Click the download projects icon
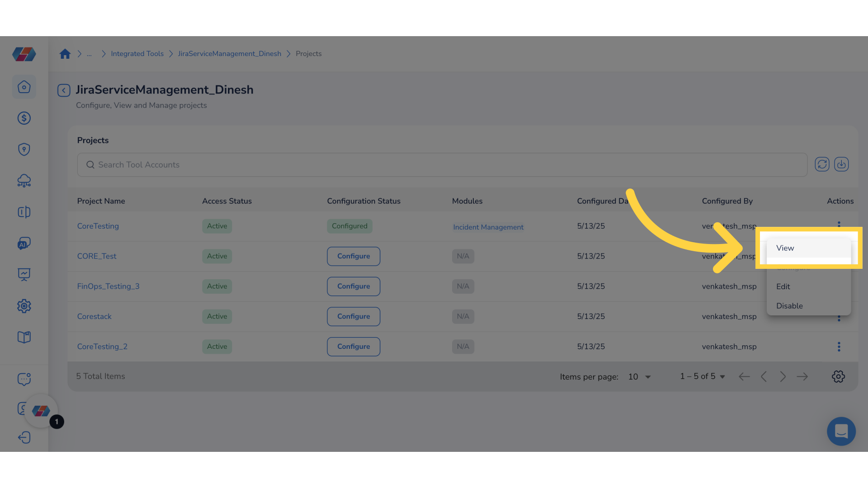868x488 pixels. (841, 164)
